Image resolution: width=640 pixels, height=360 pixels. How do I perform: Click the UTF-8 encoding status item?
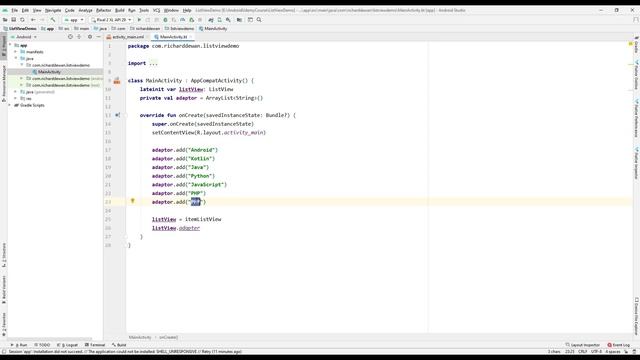point(596,351)
